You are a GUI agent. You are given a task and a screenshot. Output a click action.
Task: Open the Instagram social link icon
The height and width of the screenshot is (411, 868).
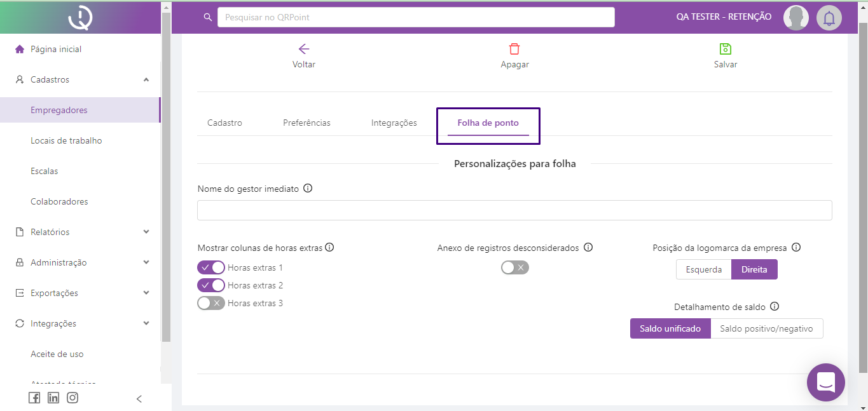[72, 398]
